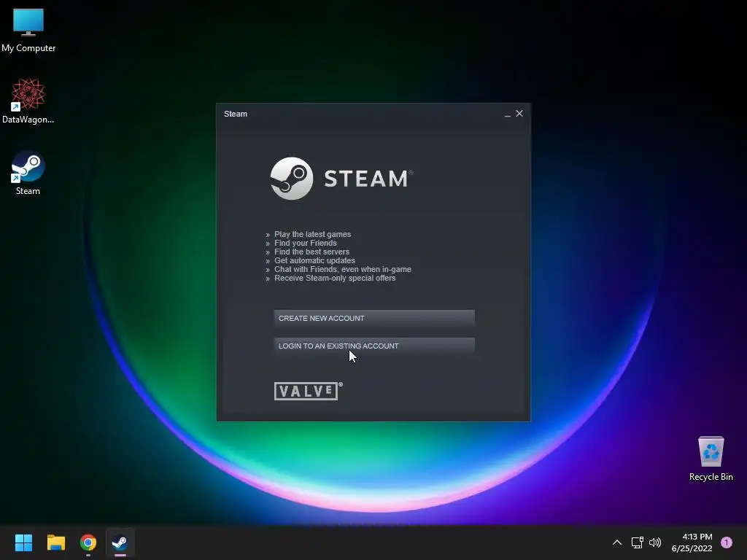Click the Steam taskbar icon
This screenshot has height=560, width=747.
[120, 542]
